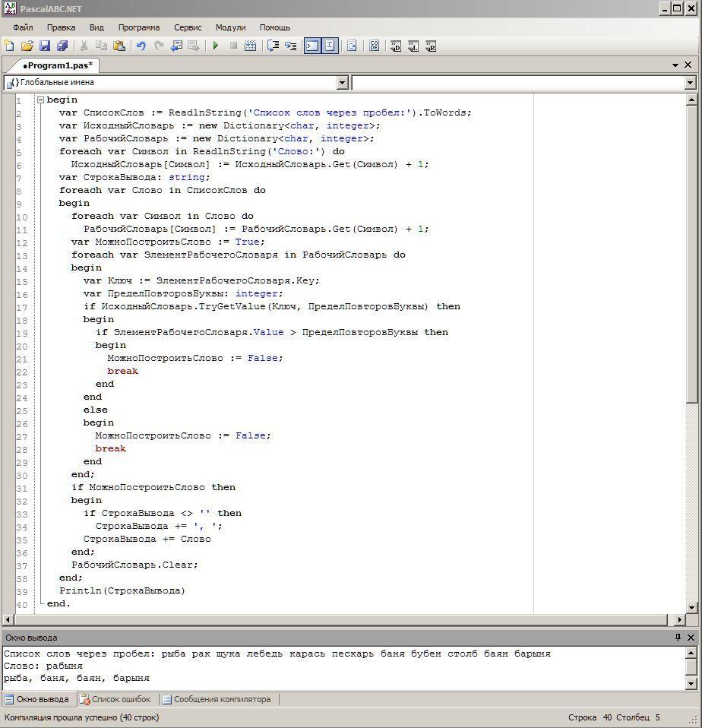Click the toolbar icon labeled D
The image size is (702, 728).
click(x=396, y=46)
